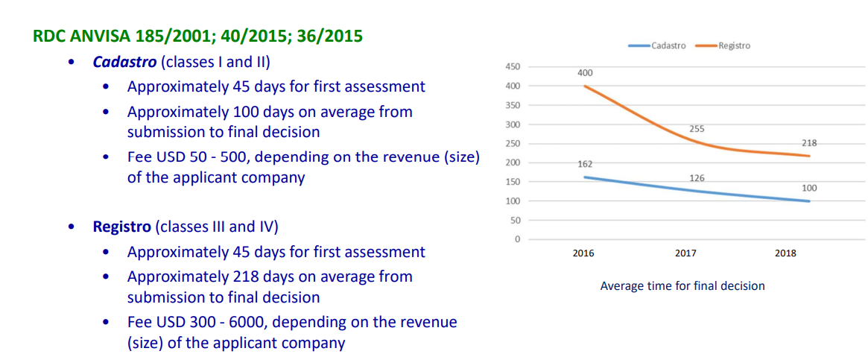This screenshot has height=357, width=868.
Task: Click the 250 y-axis label
Action: [x=512, y=143]
